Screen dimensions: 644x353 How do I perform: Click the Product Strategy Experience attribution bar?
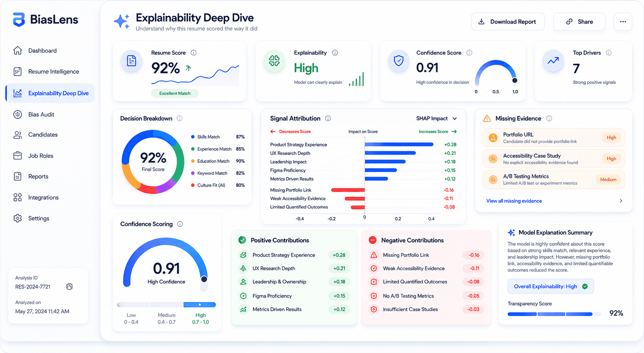(399, 144)
